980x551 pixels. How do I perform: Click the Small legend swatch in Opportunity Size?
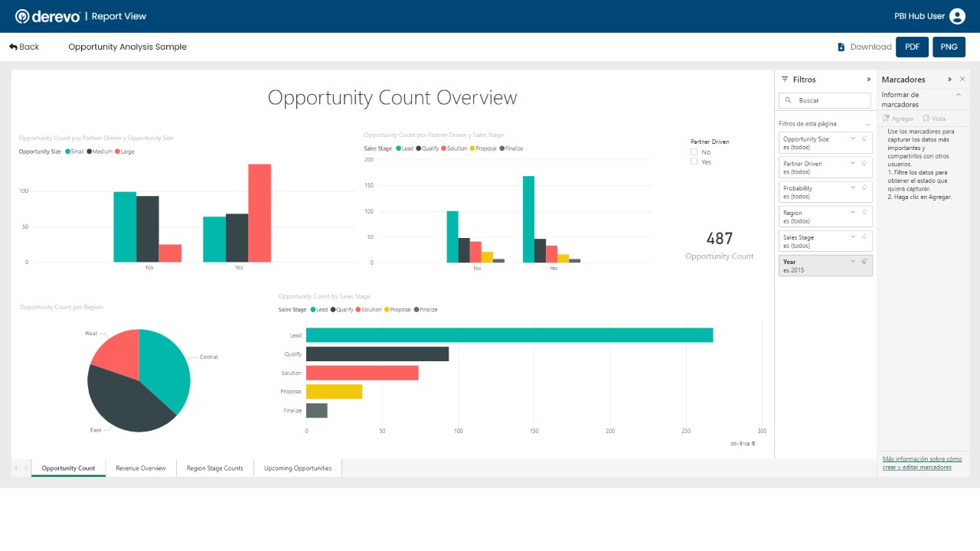[x=69, y=152]
